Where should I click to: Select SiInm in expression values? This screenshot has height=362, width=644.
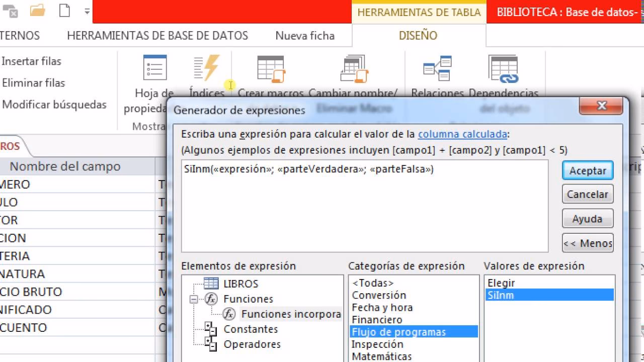click(x=550, y=295)
